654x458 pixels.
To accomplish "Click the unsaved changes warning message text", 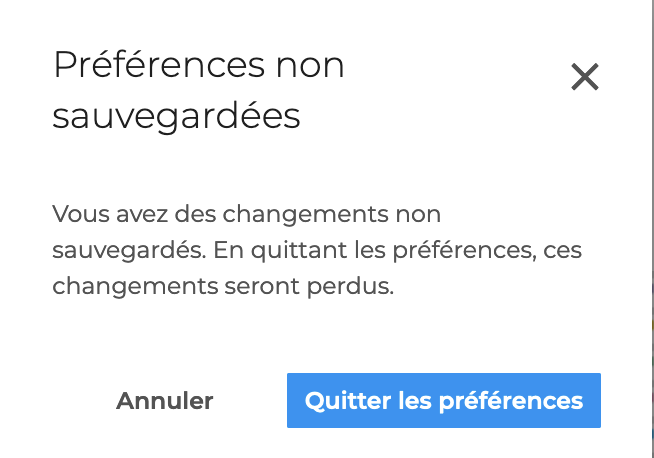I will point(316,250).
